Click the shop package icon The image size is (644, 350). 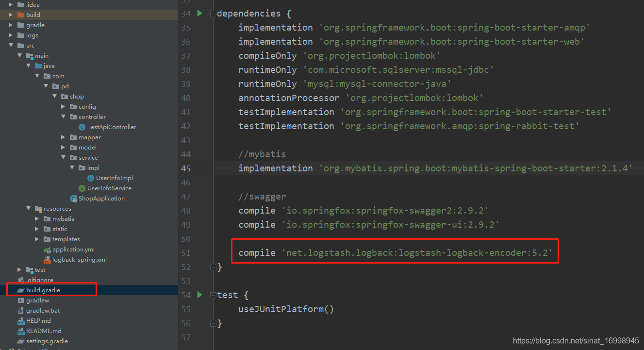pos(65,96)
